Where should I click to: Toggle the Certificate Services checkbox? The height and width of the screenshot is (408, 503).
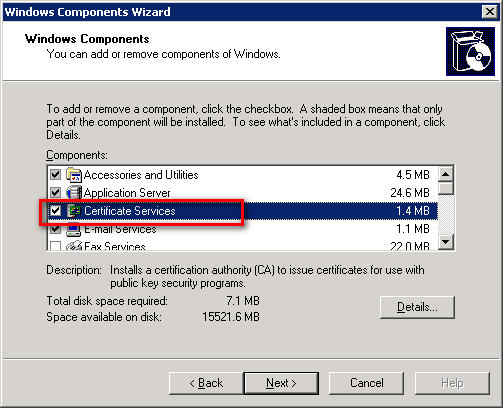pos(55,211)
